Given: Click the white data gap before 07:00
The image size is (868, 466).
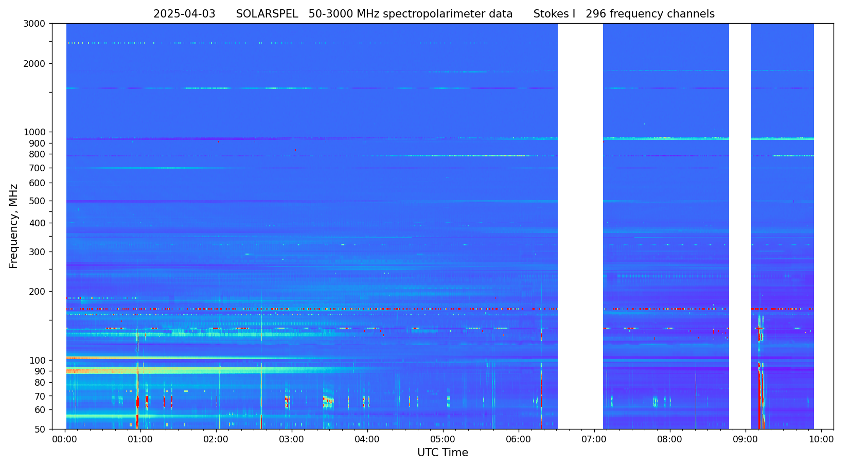Looking at the screenshot, I should pyautogui.click(x=580, y=226).
